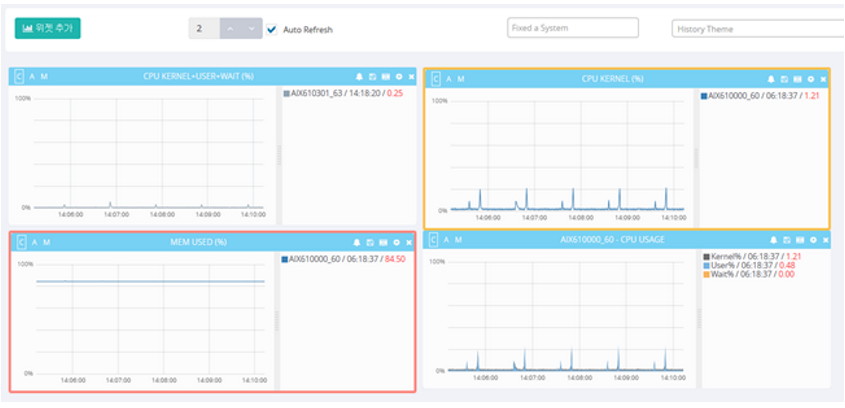Close the CPU USAGE widget with X
The width and height of the screenshot is (845, 408).
824,240
